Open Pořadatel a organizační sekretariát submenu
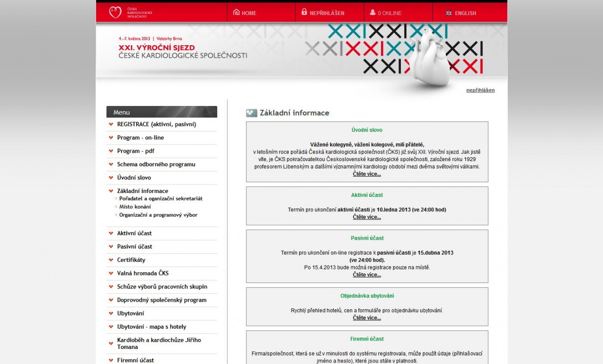Screen dimensions: 603x364 click(161, 199)
